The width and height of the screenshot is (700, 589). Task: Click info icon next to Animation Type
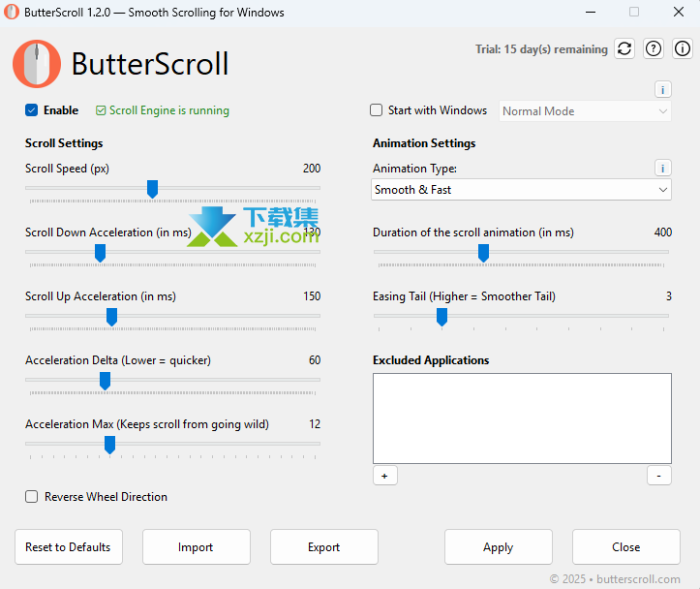pyautogui.click(x=663, y=169)
